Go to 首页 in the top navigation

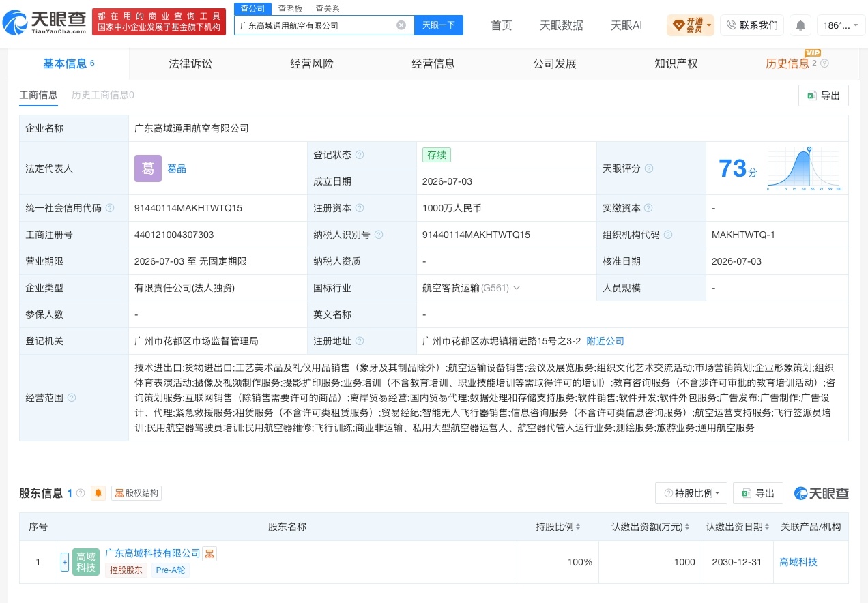pos(502,25)
